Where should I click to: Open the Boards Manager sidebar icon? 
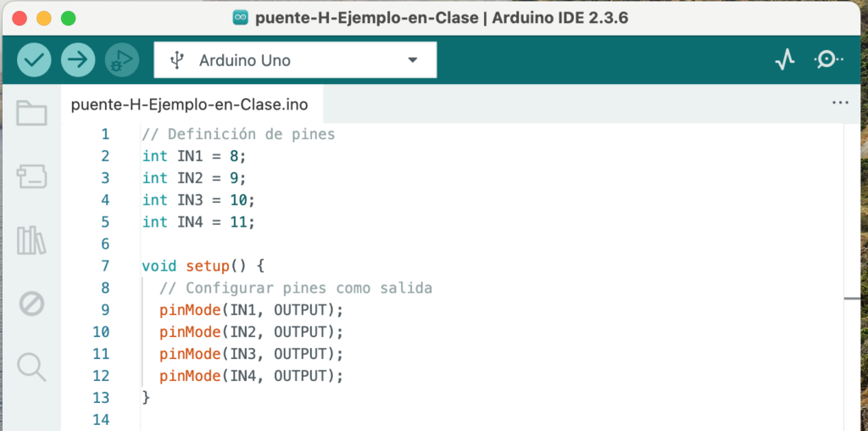[31, 176]
